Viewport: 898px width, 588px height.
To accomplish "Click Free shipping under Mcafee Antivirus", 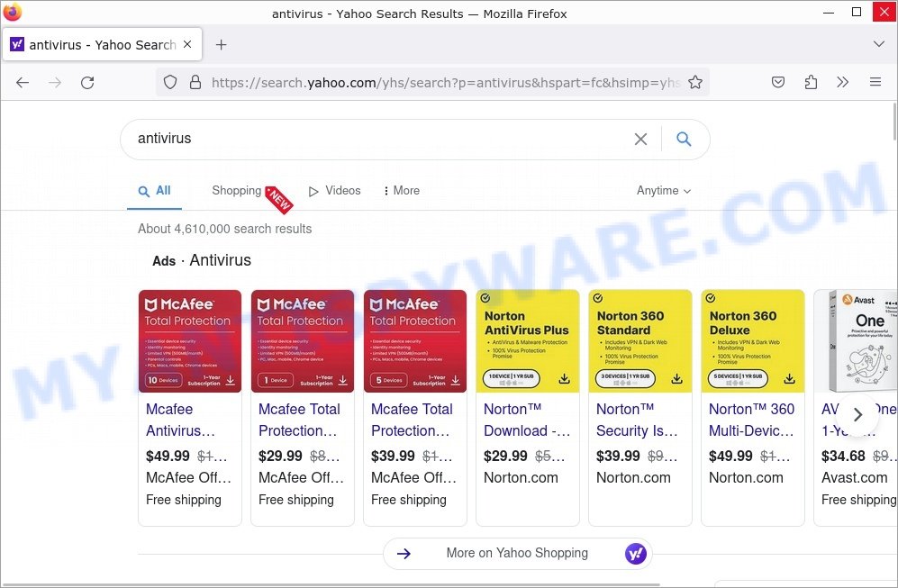I will tap(183, 500).
